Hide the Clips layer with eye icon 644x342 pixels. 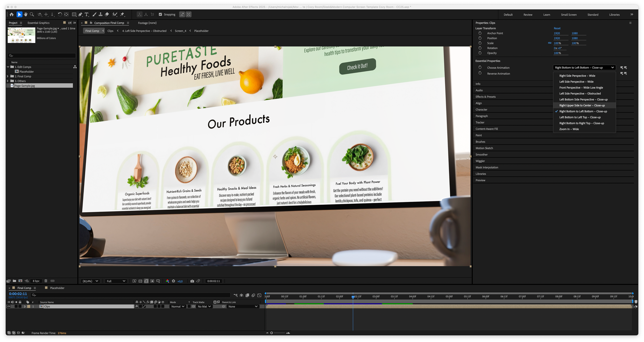(x=9, y=306)
